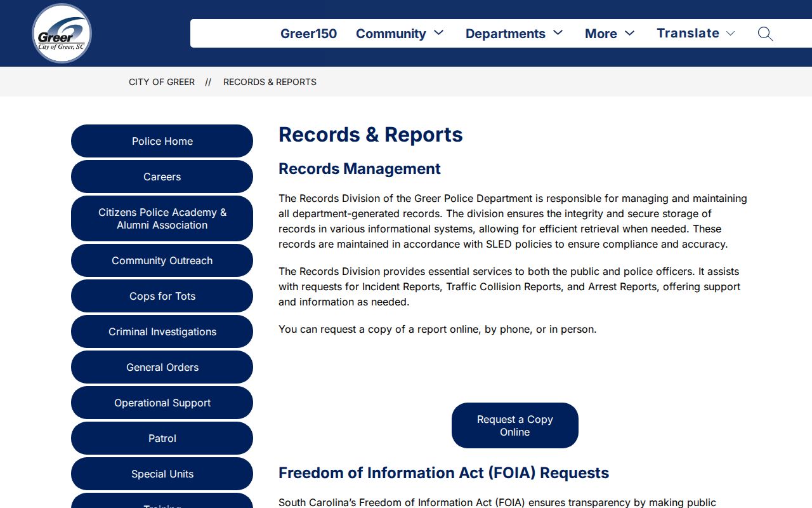Expand the More menu chevron
This screenshot has height=508, width=812.
[630, 33]
